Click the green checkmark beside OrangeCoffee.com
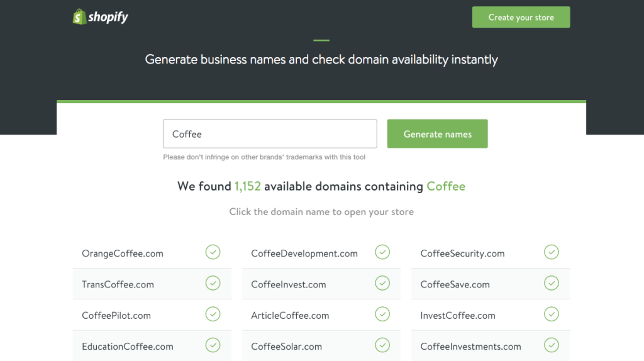The height and width of the screenshot is (361, 644). click(x=213, y=252)
